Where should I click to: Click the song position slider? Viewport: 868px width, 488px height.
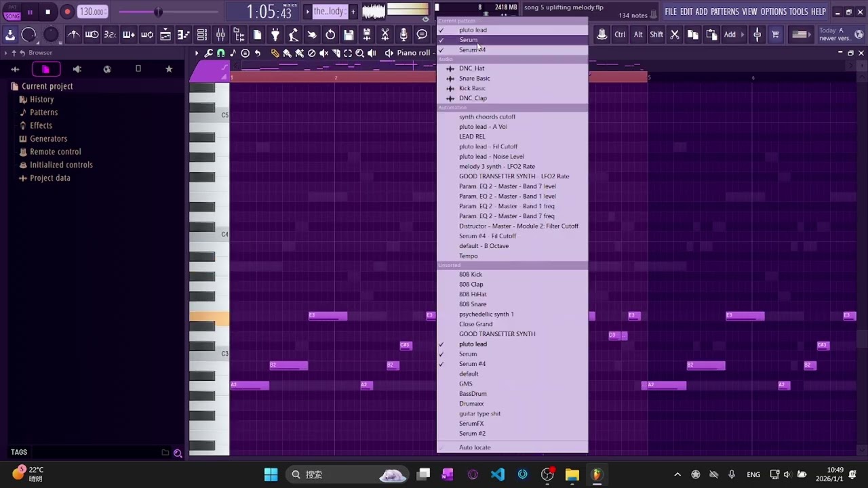pyautogui.click(x=170, y=12)
